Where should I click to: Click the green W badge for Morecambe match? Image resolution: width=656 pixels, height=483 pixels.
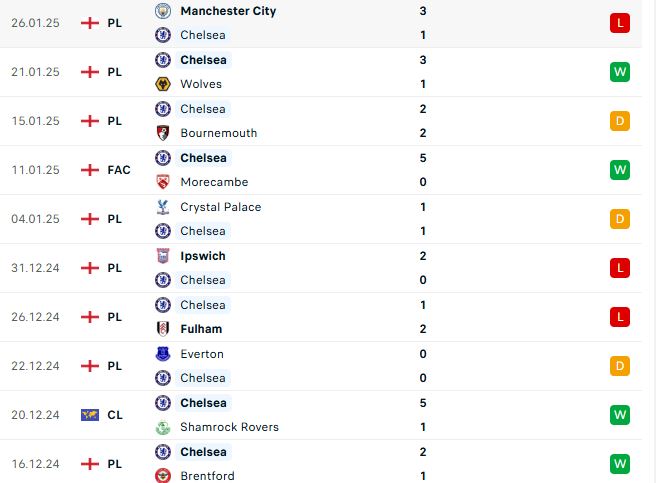point(620,170)
